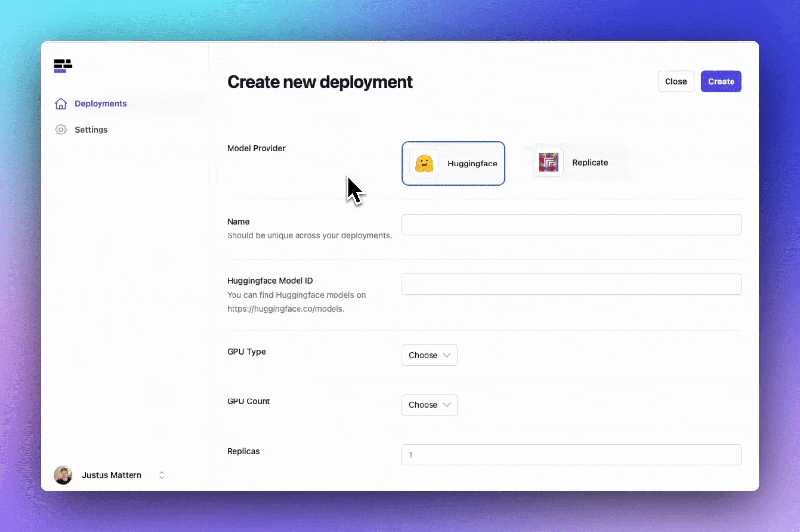The height and width of the screenshot is (532, 800).
Task: Open the GPU Count dropdown
Action: click(429, 405)
